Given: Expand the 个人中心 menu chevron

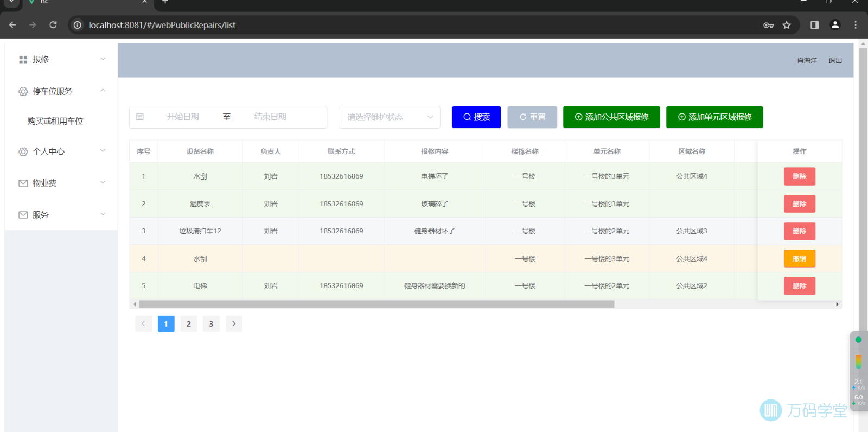Looking at the screenshot, I should point(103,151).
